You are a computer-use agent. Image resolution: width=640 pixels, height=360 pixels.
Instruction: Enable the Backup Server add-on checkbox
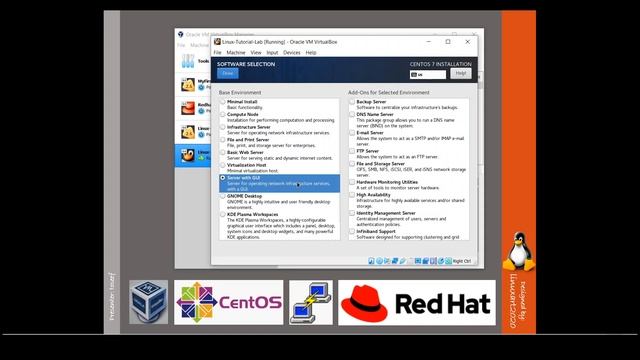click(x=352, y=102)
